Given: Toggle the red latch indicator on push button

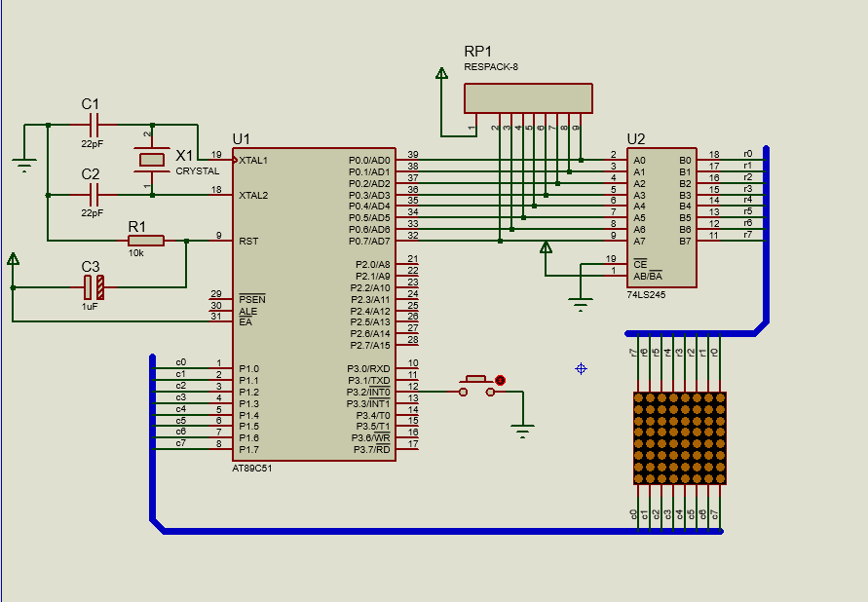Looking at the screenshot, I should click(501, 380).
